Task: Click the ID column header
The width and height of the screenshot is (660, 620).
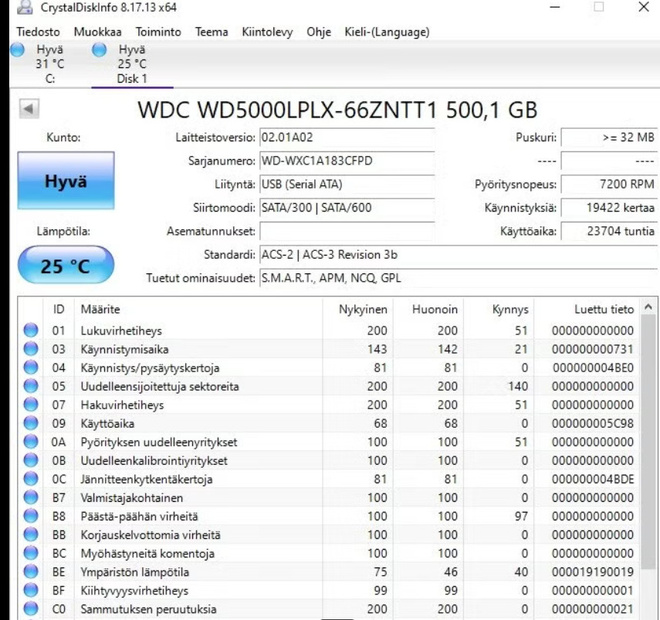Action: click(59, 309)
